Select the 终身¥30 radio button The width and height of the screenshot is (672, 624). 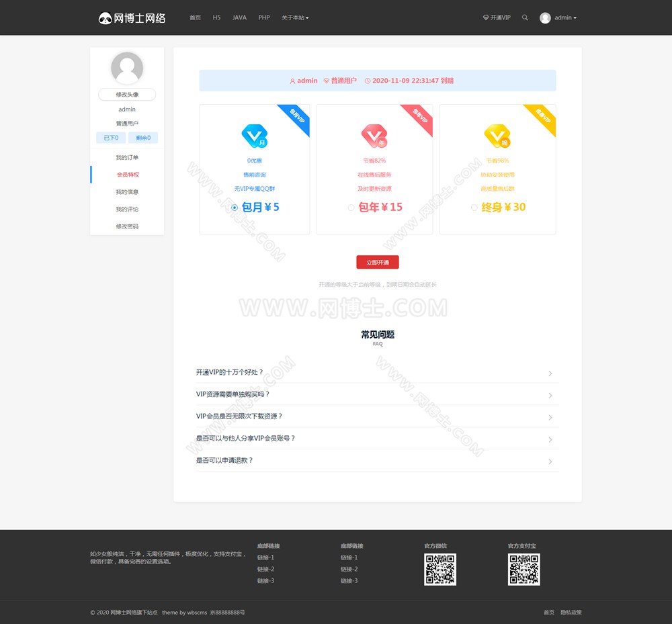tap(474, 208)
